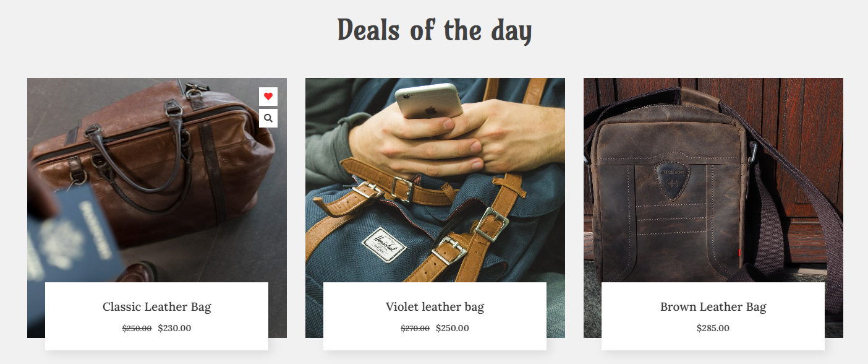Click the Herschel label on the blue backpack

tap(383, 245)
